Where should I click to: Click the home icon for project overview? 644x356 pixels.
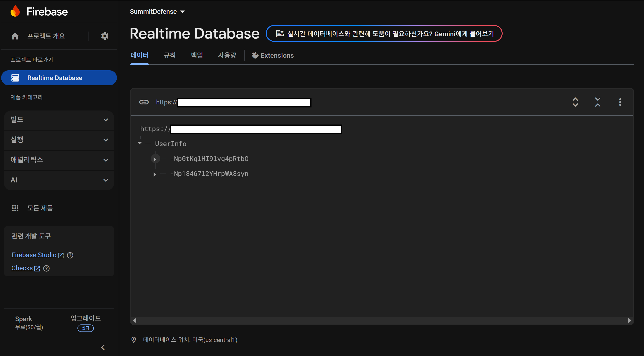pyautogui.click(x=15, y=36)
